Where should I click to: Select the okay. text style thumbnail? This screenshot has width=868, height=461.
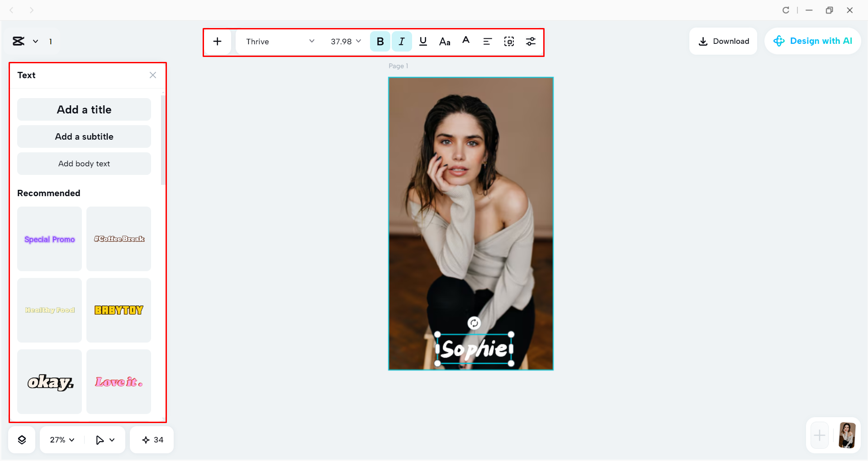point(49,382)
